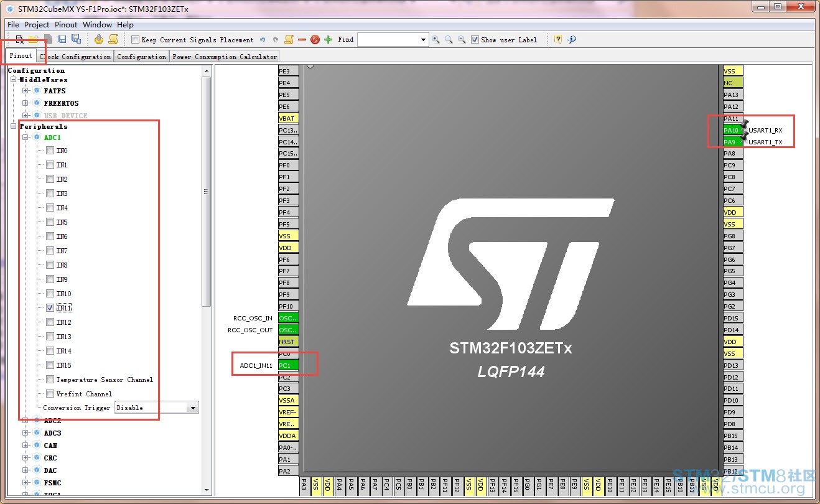Viewport: 820px width, 504px height.
Task: Enable the Temperature Sensor Channel checkbox
Action: click(50, 380)
